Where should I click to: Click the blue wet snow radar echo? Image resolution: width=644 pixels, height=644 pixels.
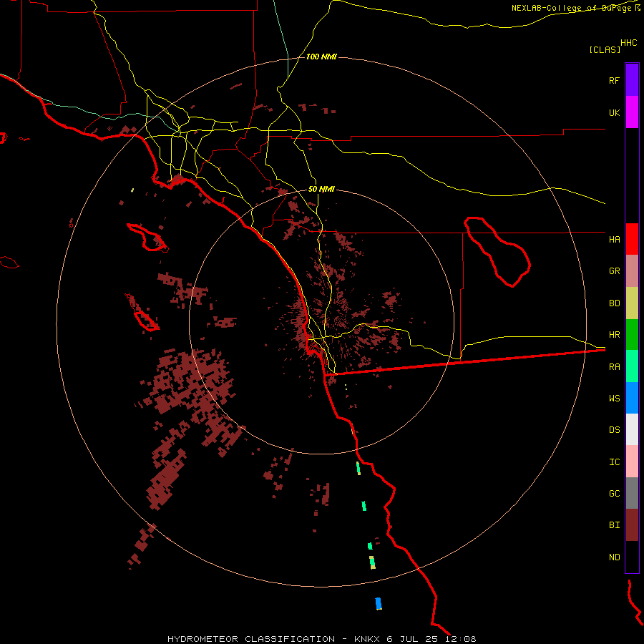click(379, 603)
